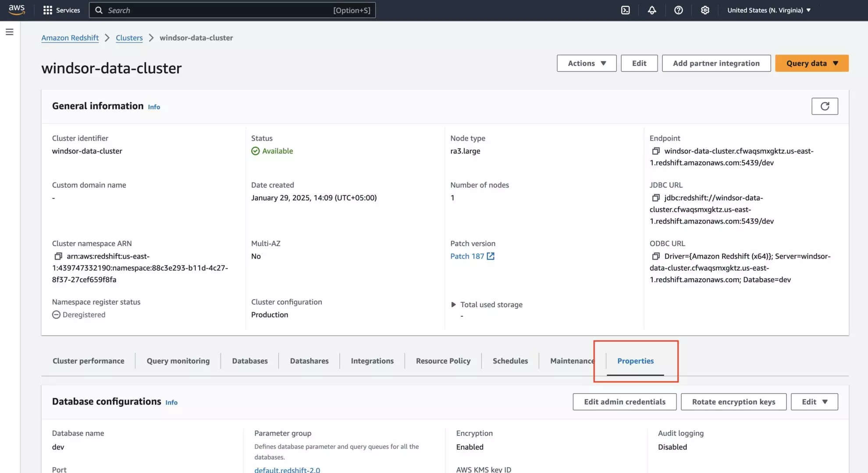This screenshot has width=868, height=473.
Task: Click the green Available status icon
Action: coord(256,151)
